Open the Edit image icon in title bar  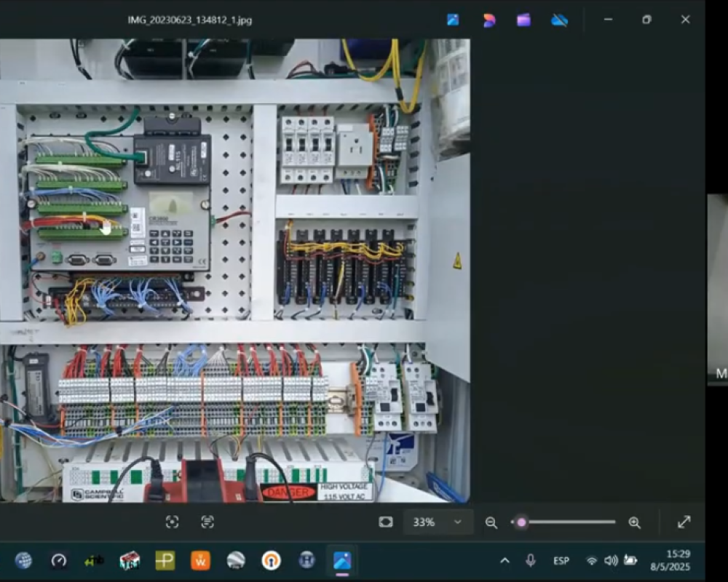click(x=453, y=20)
